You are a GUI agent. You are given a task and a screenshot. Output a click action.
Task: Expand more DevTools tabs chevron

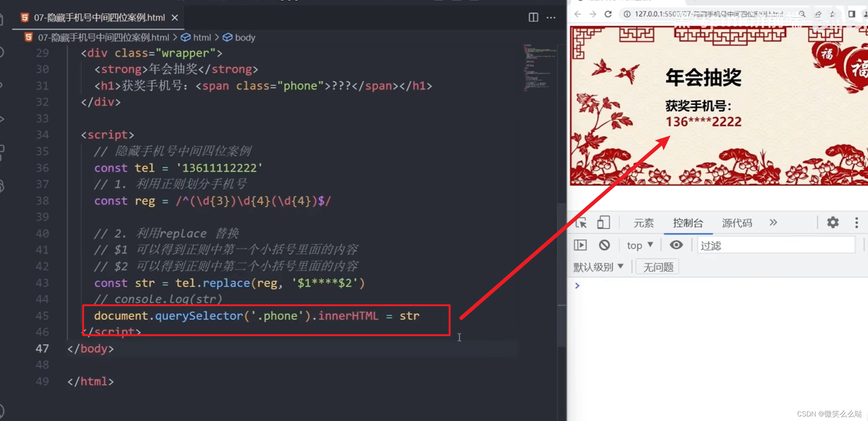pos(773,223)
